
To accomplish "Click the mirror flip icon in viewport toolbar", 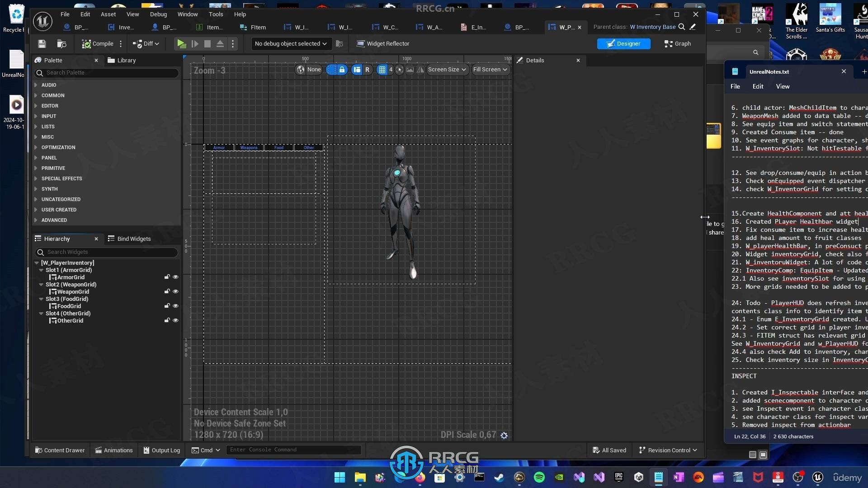I will click(x=420, y=70).
